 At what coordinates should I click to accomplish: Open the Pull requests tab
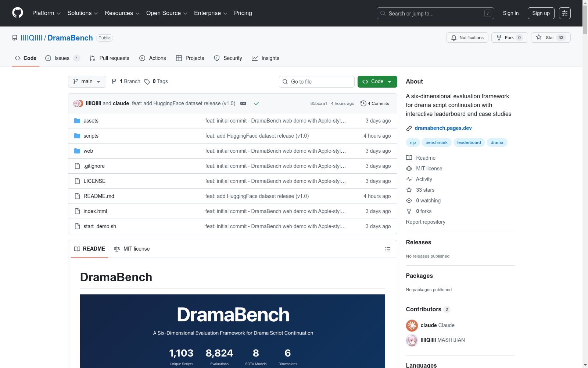109,58
